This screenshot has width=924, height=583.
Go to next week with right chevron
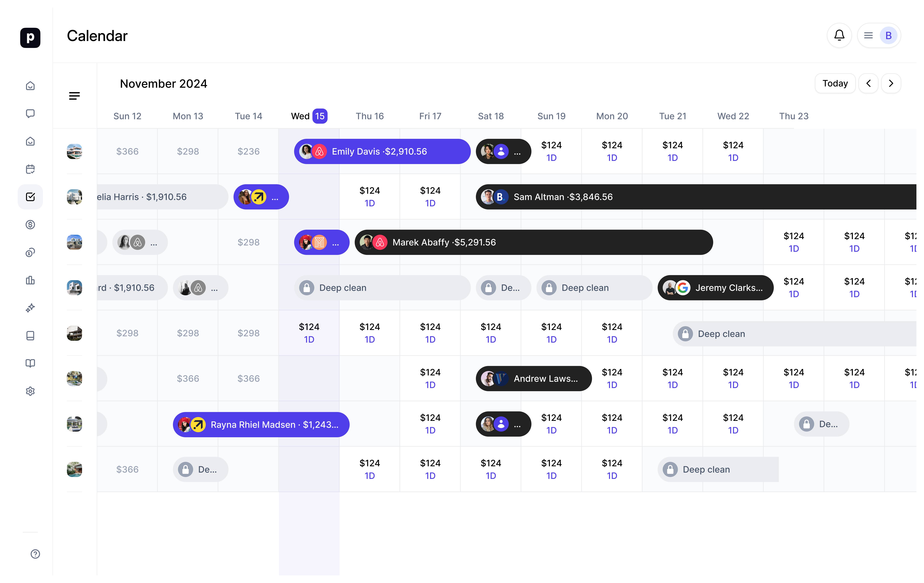891,83
